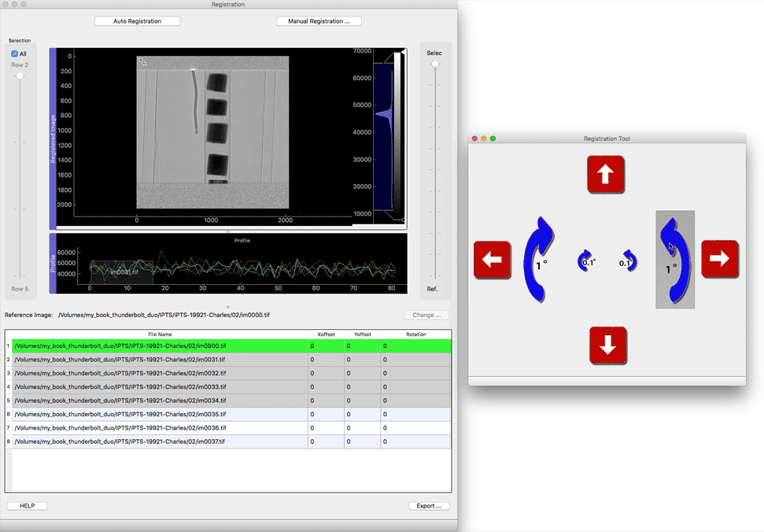Click the red up arrow move button
Screen dimensions: 764x532
pyautogui.click(x=605, y=175)
